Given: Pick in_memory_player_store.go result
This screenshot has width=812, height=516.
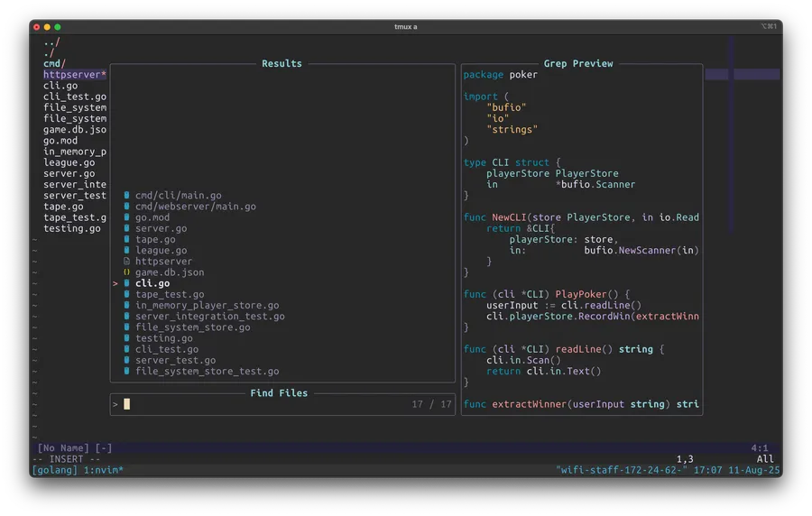Looking at the screenshot, I should pos(208,305).
